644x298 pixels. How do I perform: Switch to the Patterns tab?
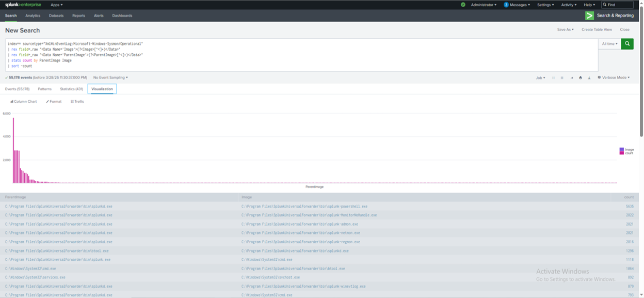(x=44, y=89)
